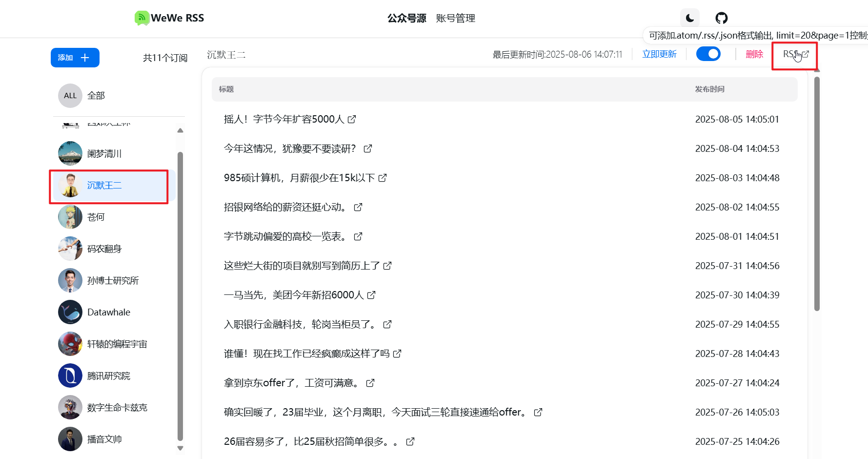Switch to 账号管理 tab
Viewport: 868px width, 459px height.
(455, 18)
